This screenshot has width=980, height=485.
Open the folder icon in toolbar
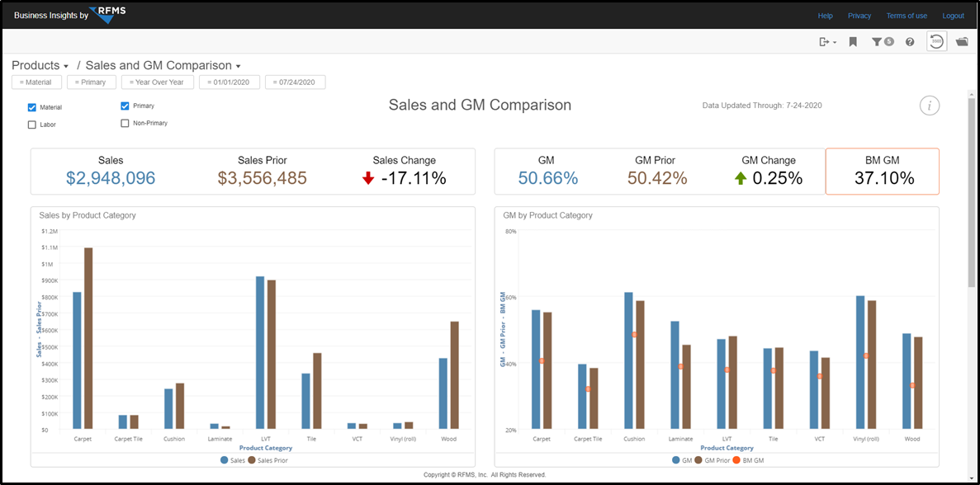point(962,42)
